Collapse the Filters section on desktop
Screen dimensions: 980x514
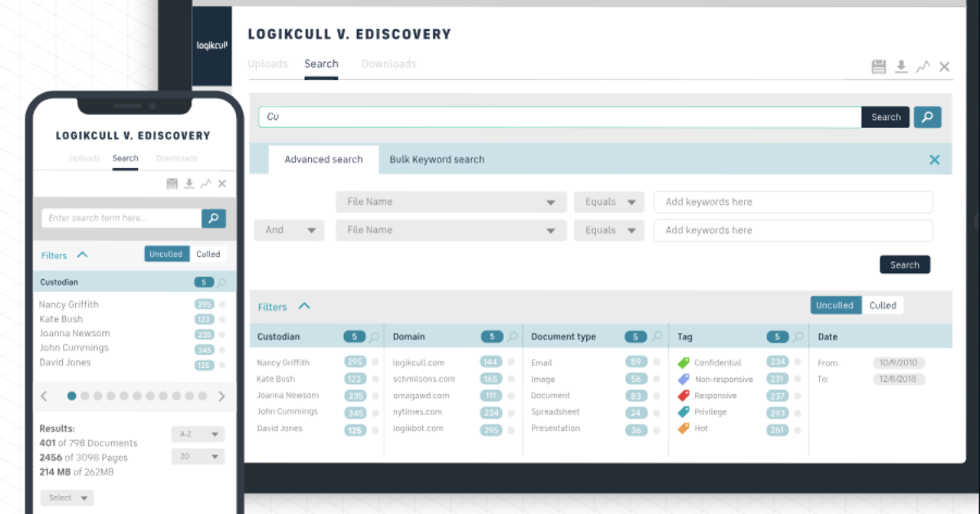304,306
